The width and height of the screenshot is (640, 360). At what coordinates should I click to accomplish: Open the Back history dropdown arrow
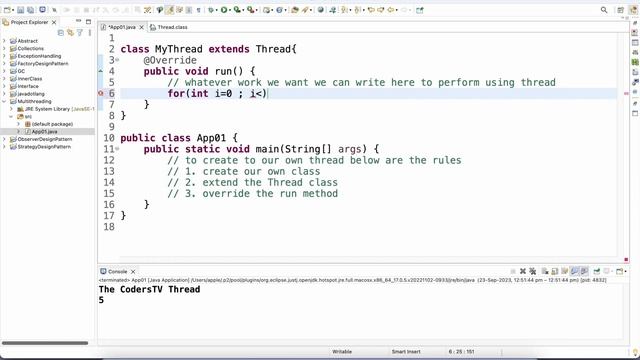pos(397,10)
